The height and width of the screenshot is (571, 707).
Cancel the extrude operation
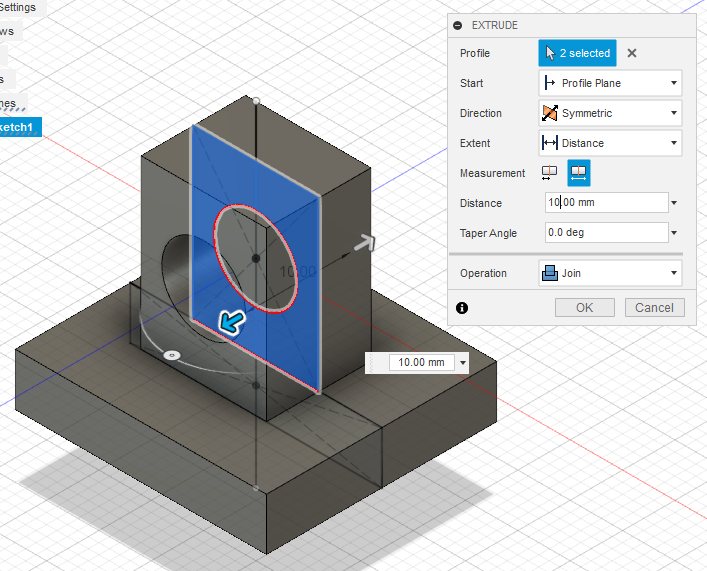coord(654,308)
